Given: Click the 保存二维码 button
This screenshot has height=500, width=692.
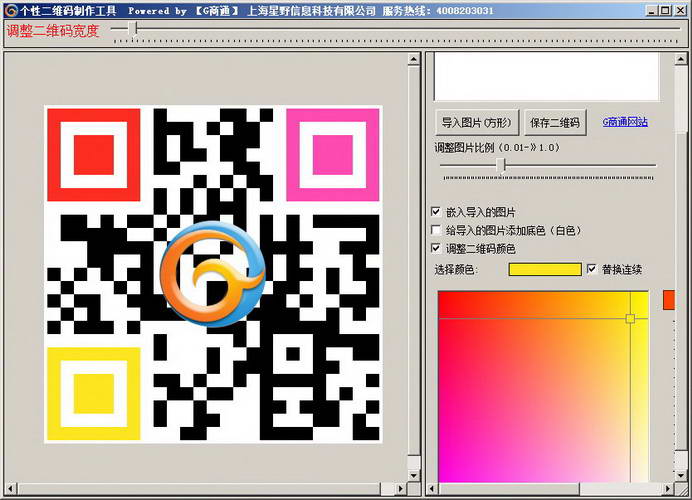Looking at the screenshot, I should 555,122.
